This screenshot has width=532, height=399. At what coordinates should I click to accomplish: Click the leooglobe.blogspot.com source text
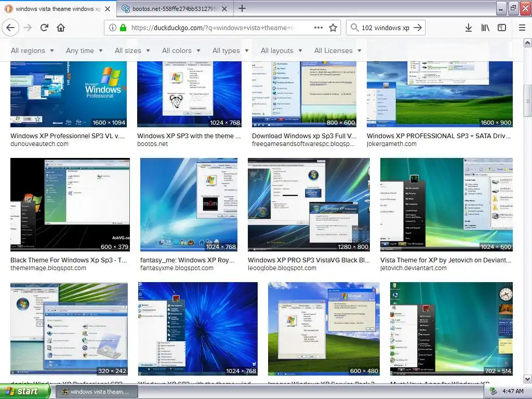pyautogui.click(x=282, y=268)
